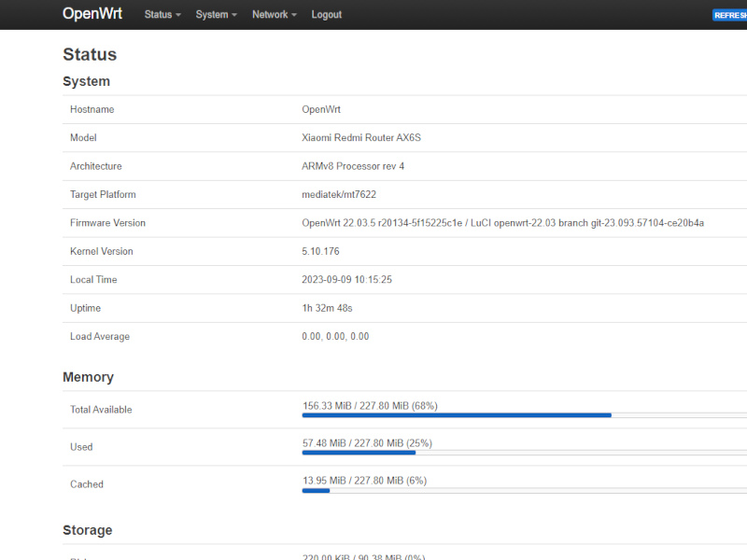This screenshot has width=747, height=560.
Task: Click Logout in the top navigation
Action: pyautogui.click(x=327, y=15)
